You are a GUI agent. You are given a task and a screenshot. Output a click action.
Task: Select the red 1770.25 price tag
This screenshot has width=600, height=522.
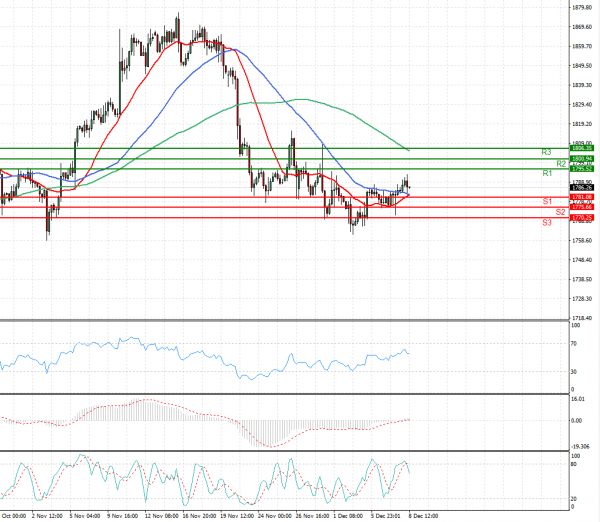pos(582,218)
